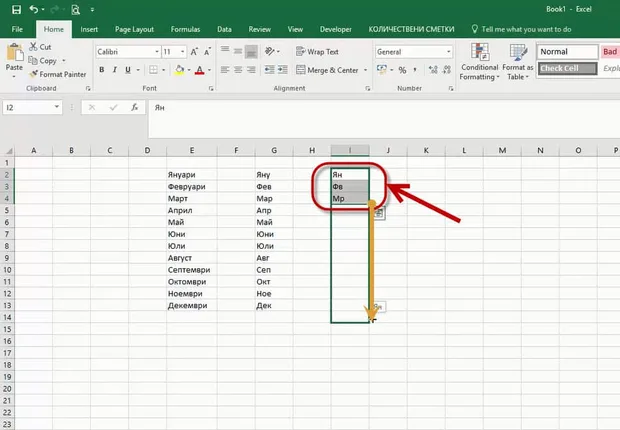Open the Font dialog launcher
This screenshot has width=620, height=430.
pos(211,89)
